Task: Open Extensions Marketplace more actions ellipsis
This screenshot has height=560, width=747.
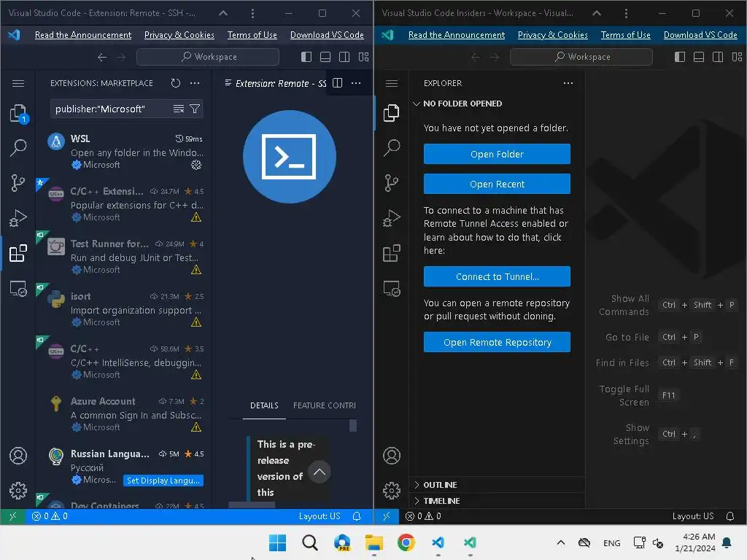Action: [195, 83]
